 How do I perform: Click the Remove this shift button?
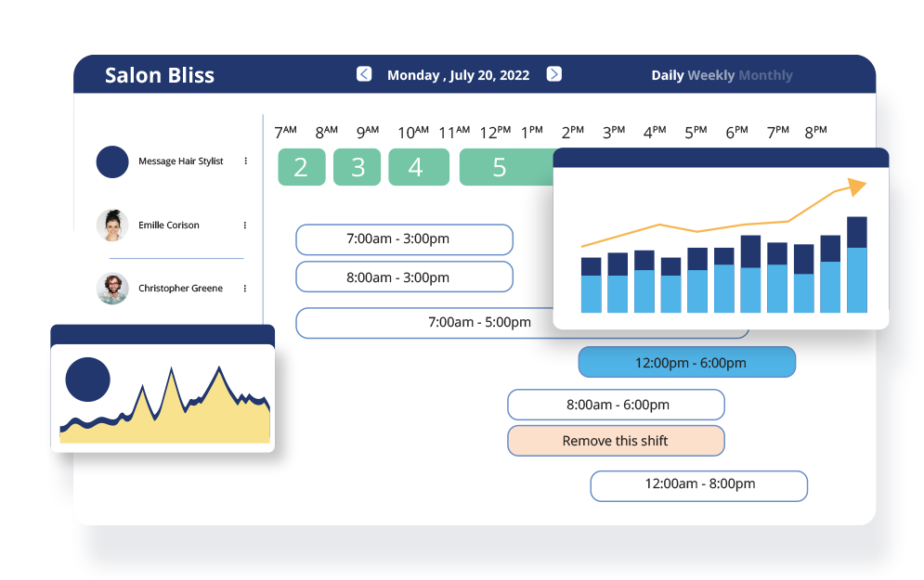click(616, 441)
